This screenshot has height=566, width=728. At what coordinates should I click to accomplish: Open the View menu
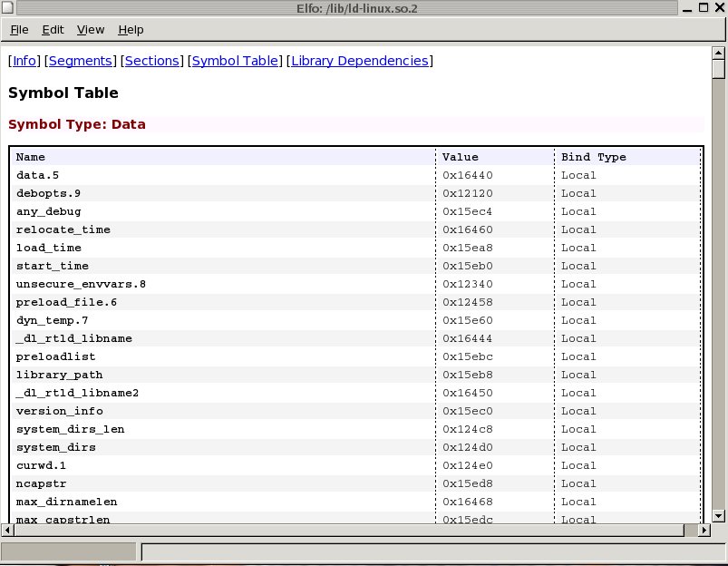(91, 30)
